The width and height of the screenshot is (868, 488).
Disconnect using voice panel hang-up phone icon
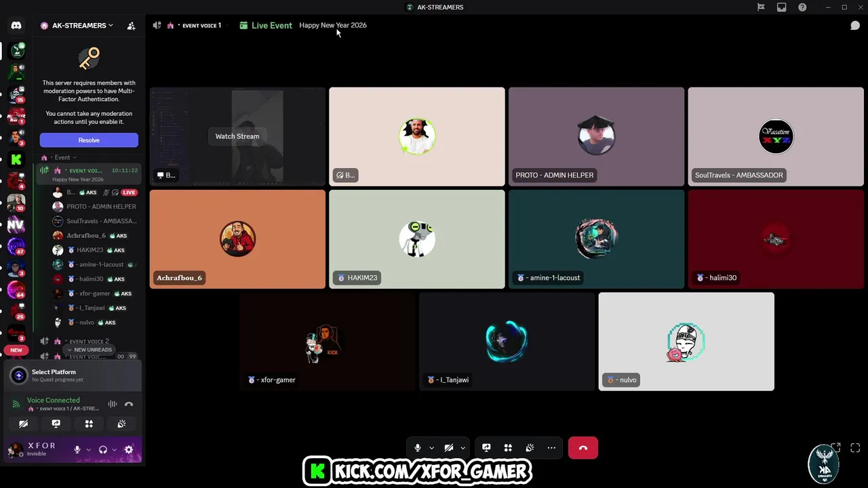129,405
